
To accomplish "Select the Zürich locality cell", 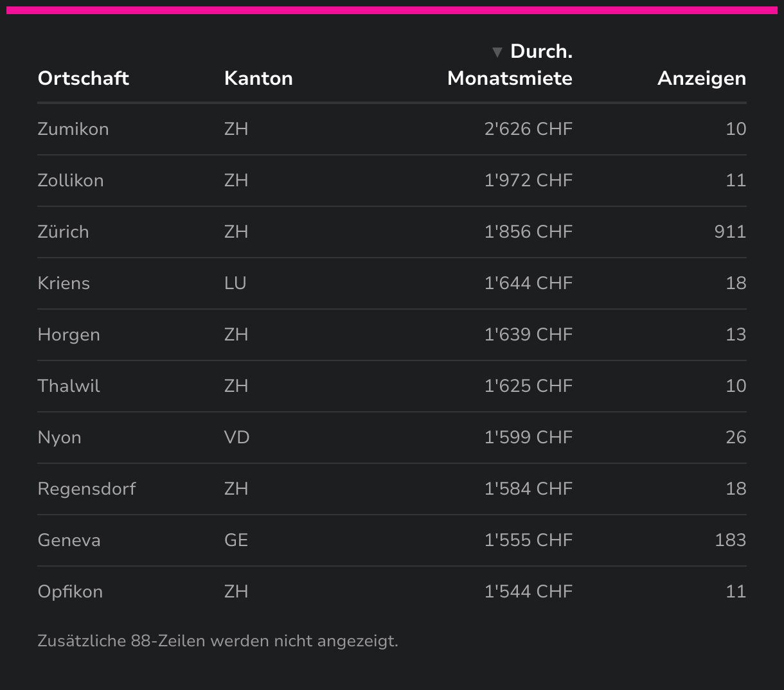I will (64, 232).
